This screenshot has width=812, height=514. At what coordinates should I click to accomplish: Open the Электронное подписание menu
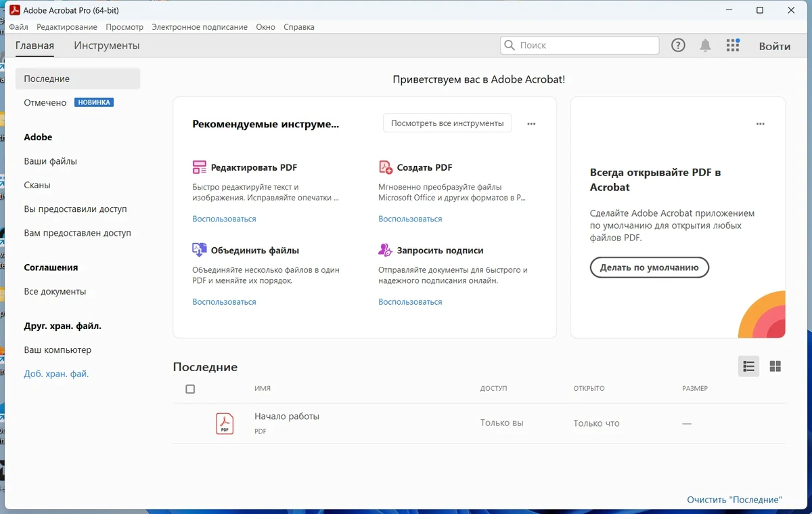coord(200,27)
